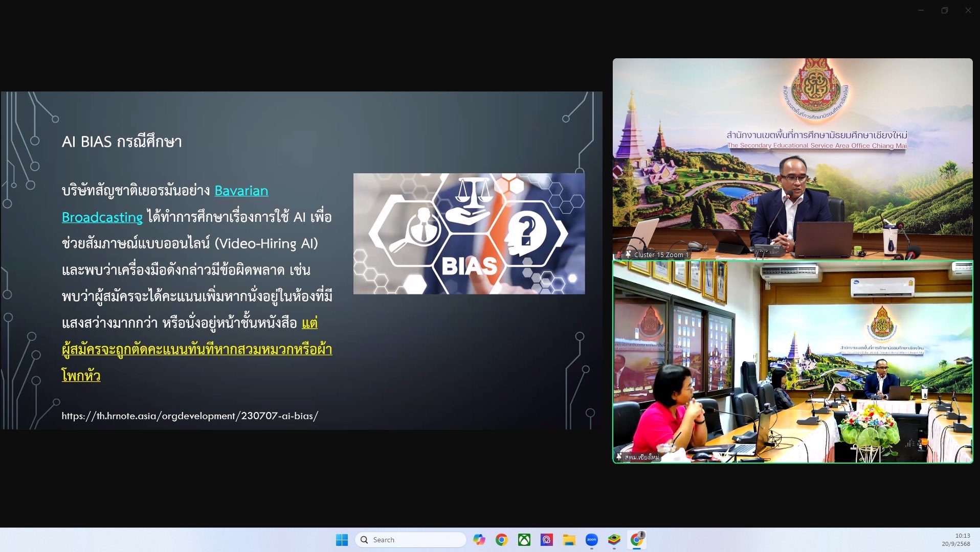
Task: Click the Windows Start button
Action: [342, 540]
